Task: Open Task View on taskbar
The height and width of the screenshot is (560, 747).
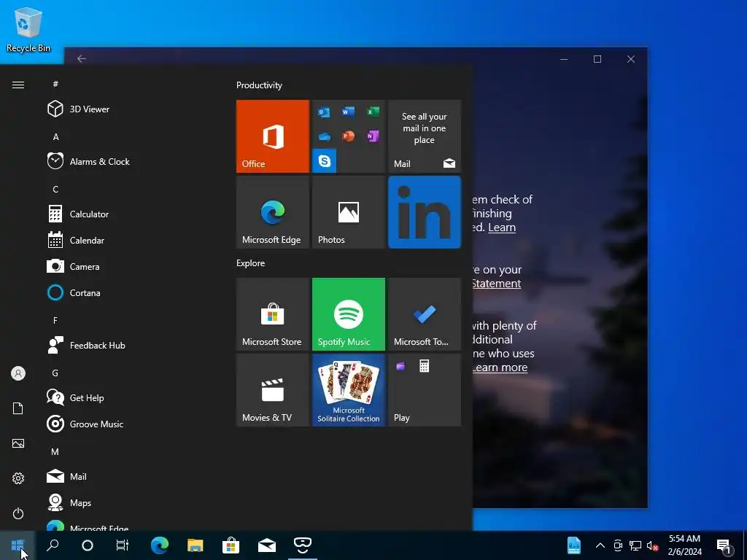Action: click(x=123, y=545)
